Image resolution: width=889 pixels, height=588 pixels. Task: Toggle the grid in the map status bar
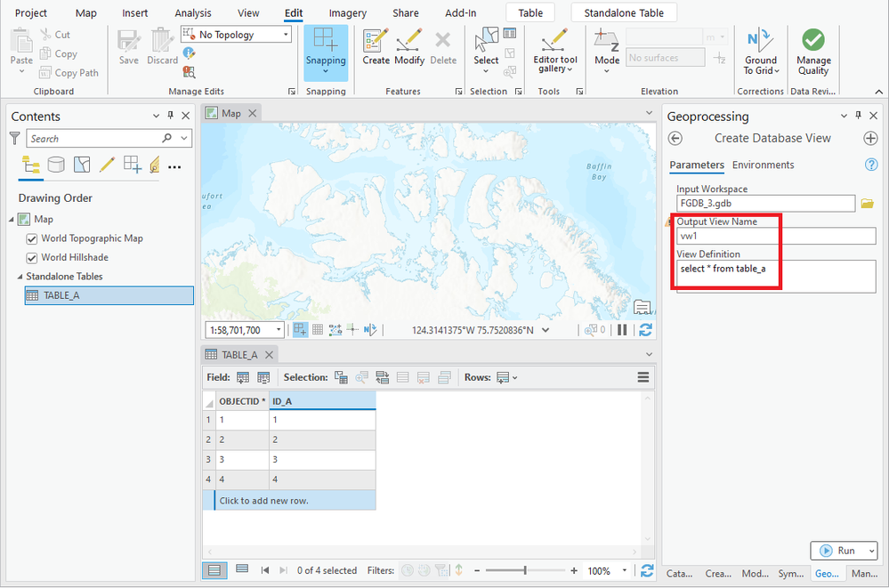[318, 329]
